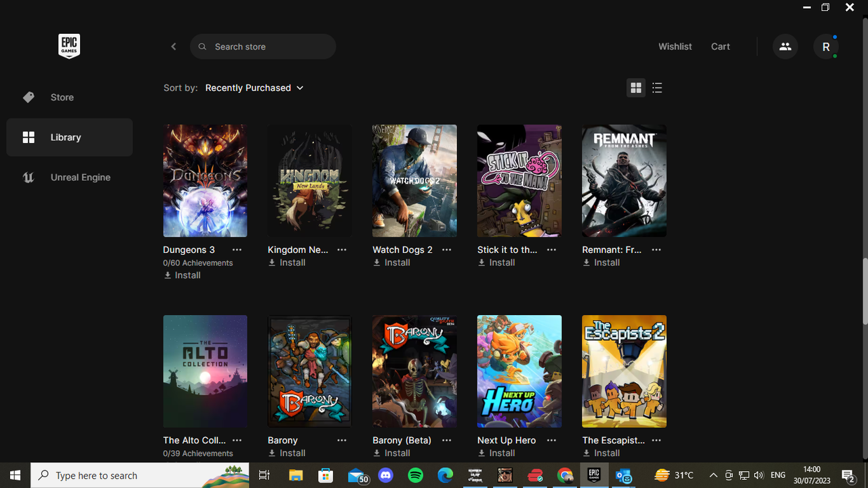Click the Dungeons 3 title text

click(x=189, y=250)
